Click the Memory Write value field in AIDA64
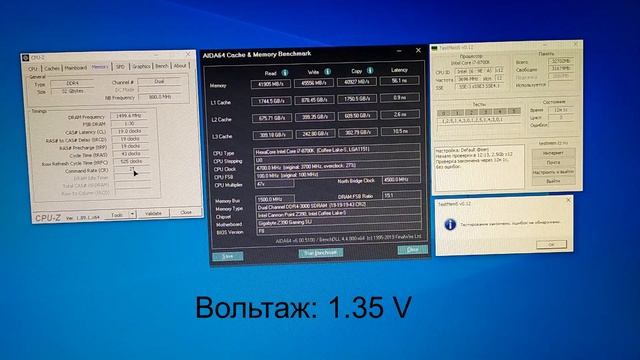640x360 pixels. 314,83
